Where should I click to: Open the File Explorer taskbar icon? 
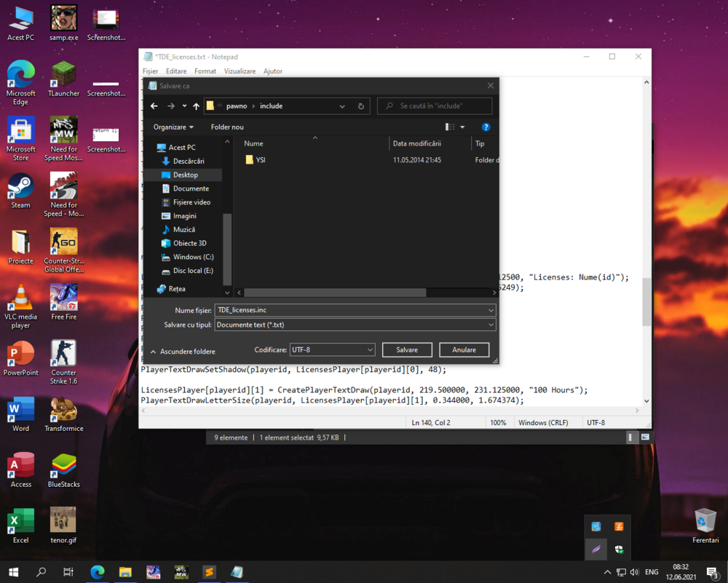click(x=125, y=572)
